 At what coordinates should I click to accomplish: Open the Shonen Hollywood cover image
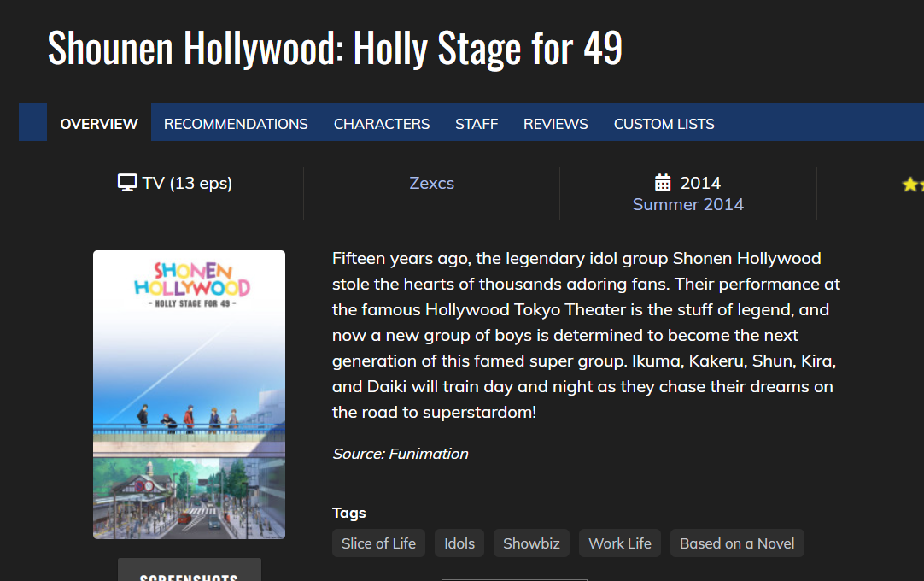pos(189,394)
